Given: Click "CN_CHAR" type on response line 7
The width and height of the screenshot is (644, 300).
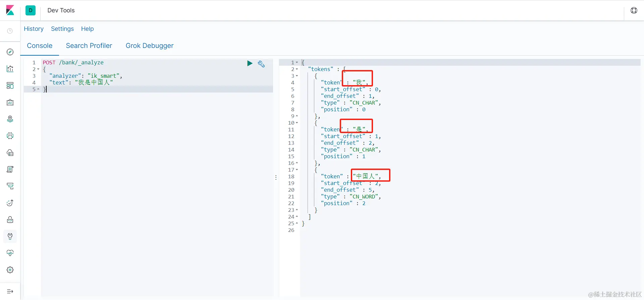Looking at the screenshot, I should click(364, 103).
